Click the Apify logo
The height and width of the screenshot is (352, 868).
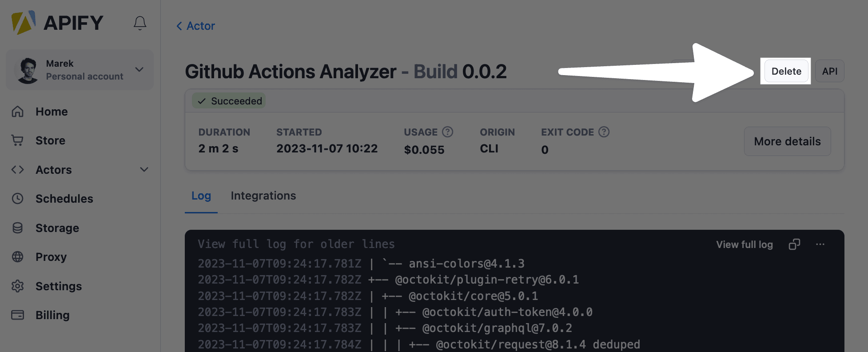(57, 23)
